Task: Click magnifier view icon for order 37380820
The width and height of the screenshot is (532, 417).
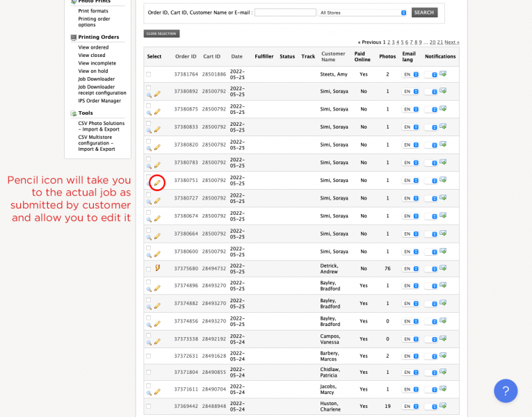Action: point(149,148)
